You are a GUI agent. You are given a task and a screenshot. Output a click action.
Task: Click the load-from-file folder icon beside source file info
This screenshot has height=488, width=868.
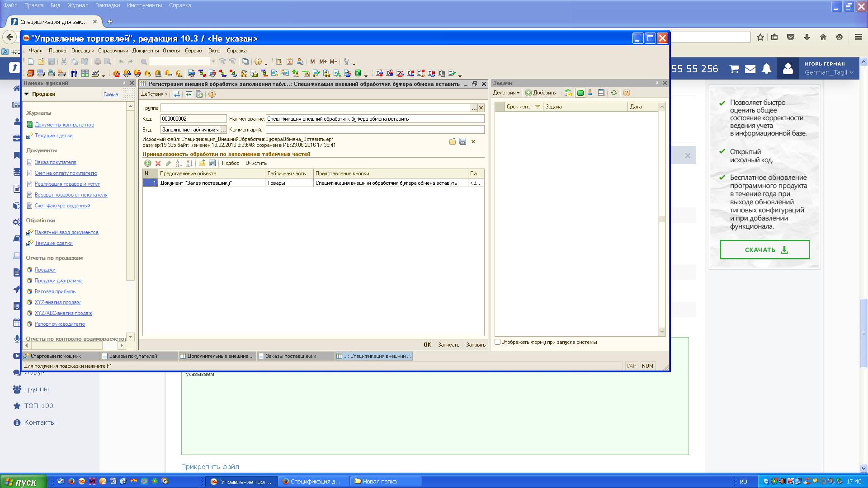452,141
